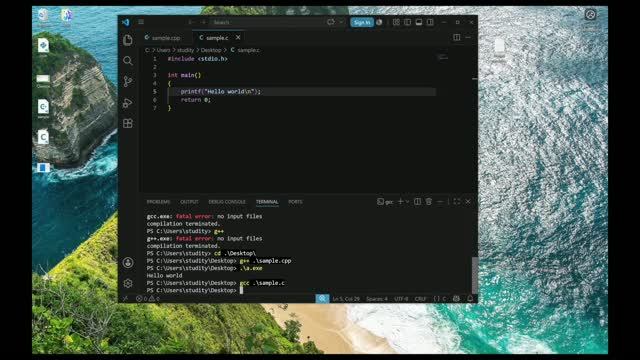Expand the studity breadcrumb
Image resolution: width=640 pixels, height=360 pixels.
[x=185, y=50]
